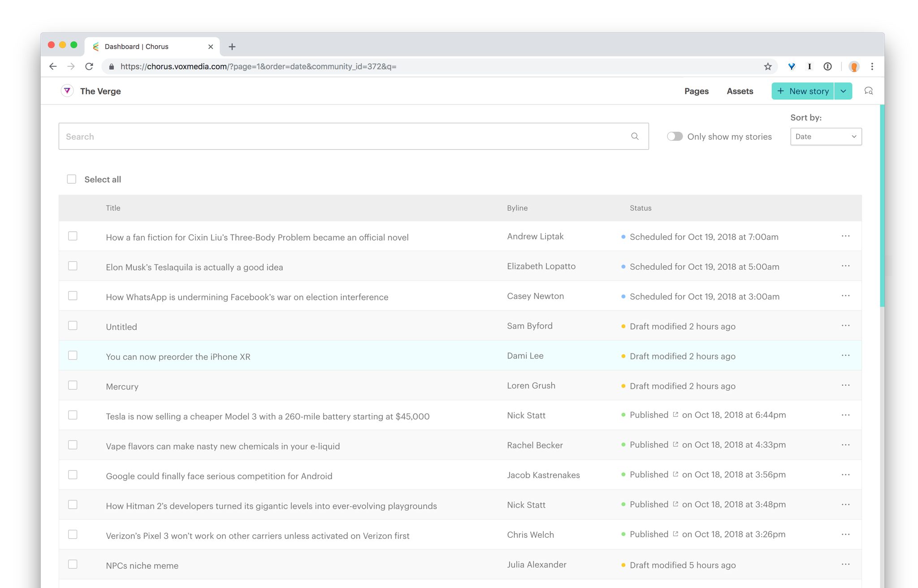This screenshot has width=918, height=588.
Task: Open the Google Android competition story
Action: 219,476
